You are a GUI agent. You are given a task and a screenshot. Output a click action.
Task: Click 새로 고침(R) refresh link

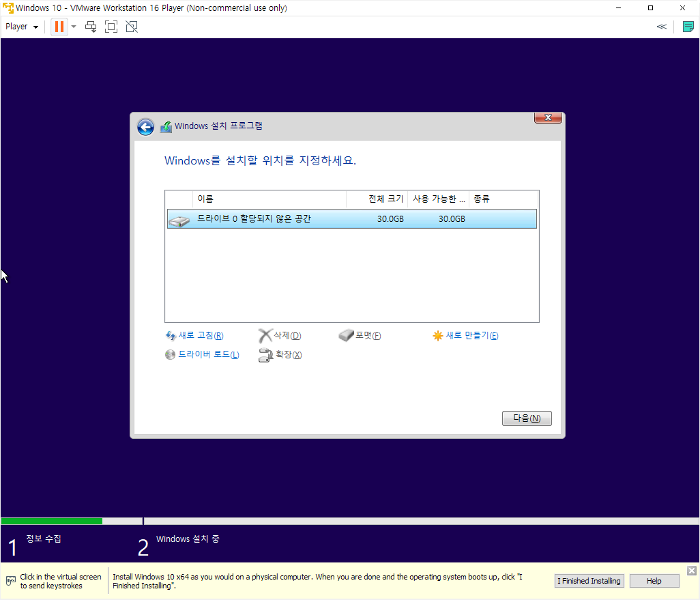pos(201,336)
